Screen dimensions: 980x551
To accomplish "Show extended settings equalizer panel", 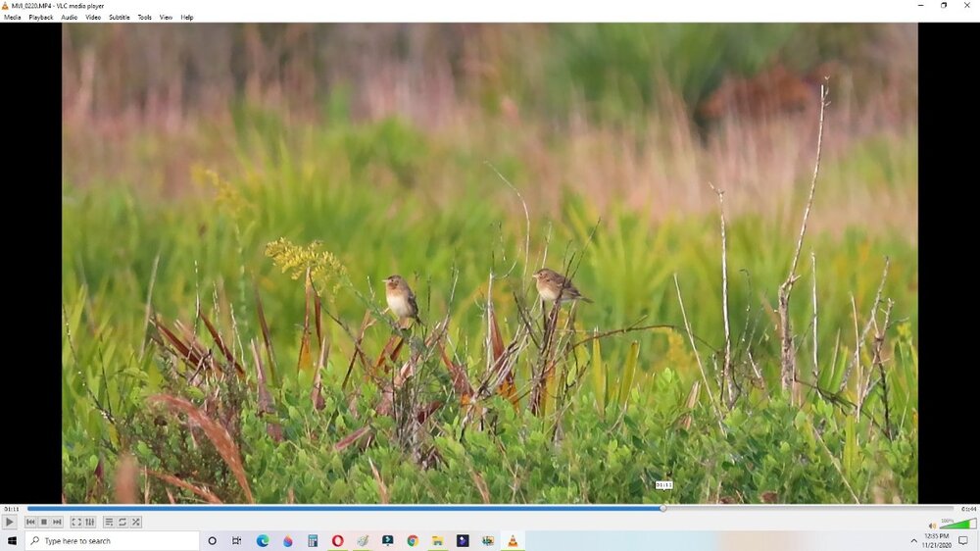I will 89,522.
